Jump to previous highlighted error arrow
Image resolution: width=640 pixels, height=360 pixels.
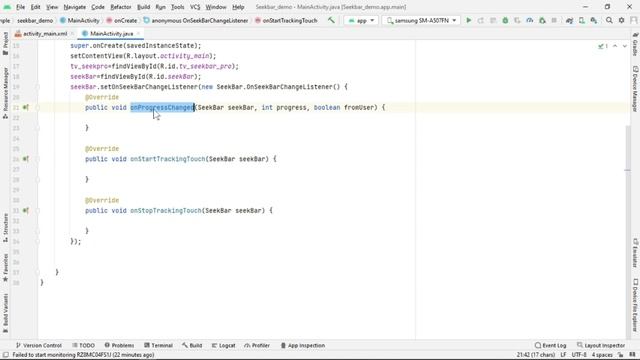(x=615, y=46)
